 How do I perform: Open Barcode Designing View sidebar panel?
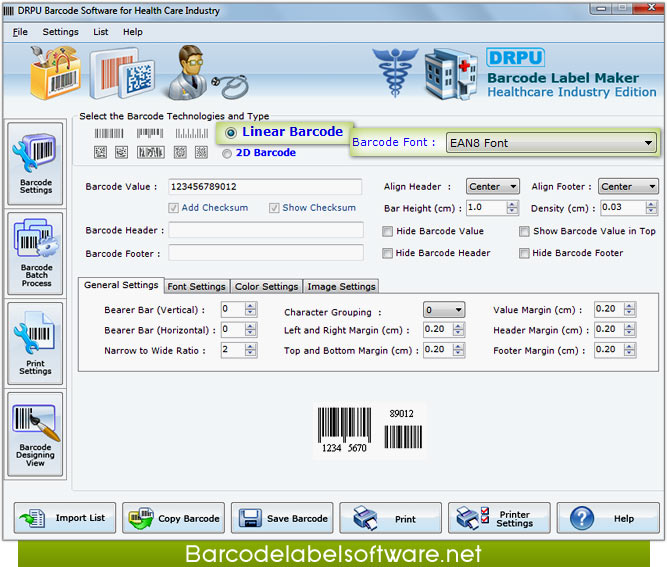(35, 434)
